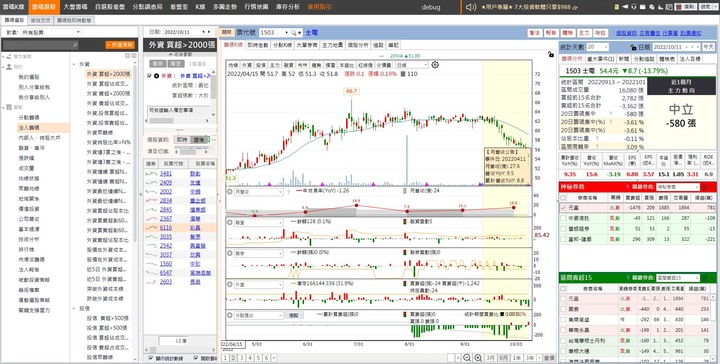The width and height of the screenshot is (720, 364).
Task: Switch to the 大盤籌碼 top menu tab
Action: click(76, 7)
